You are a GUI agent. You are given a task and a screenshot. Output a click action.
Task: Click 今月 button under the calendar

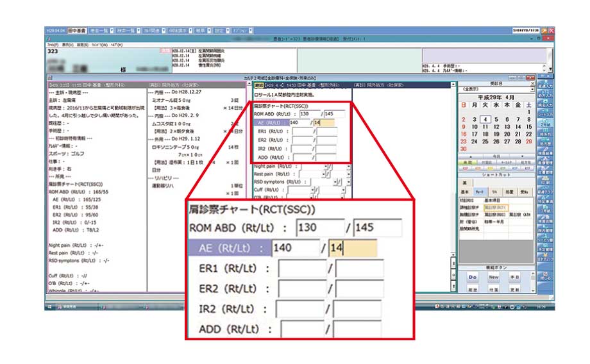pyautogui.click(x=496, y=156)
